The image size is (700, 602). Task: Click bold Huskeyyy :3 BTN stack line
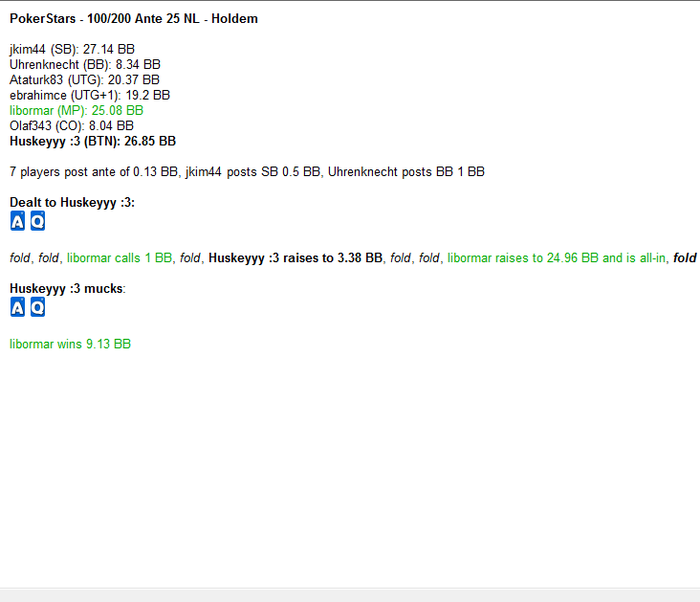pyautogui.click(x=93, y=141)
